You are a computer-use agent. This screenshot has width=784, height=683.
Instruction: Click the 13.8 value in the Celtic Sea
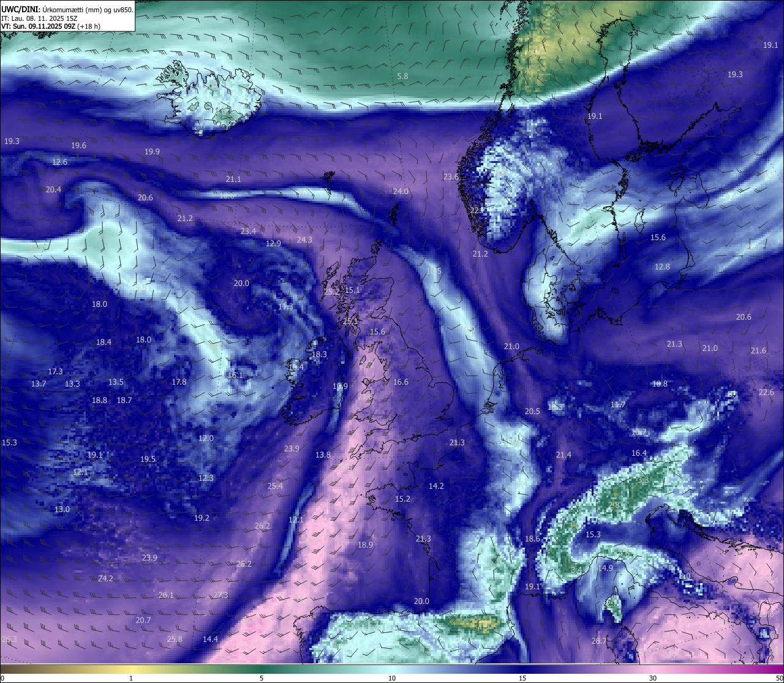coord(323,455)
